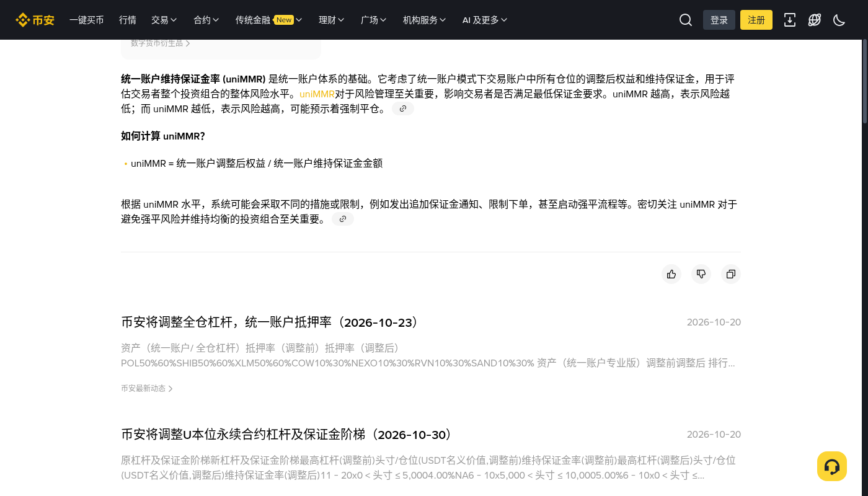Click the 登录 button
Screen dimensions: 868x496
719,20
